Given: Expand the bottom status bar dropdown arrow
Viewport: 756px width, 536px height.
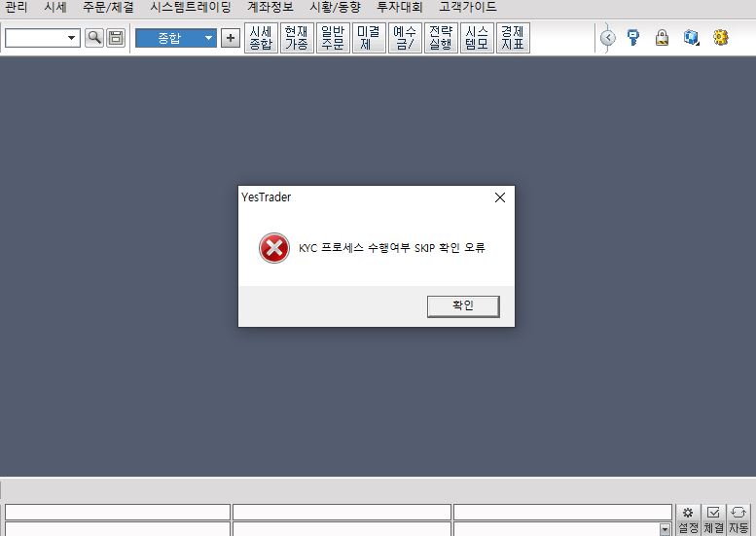Looking at the screenshot, I should coord(666,530).
